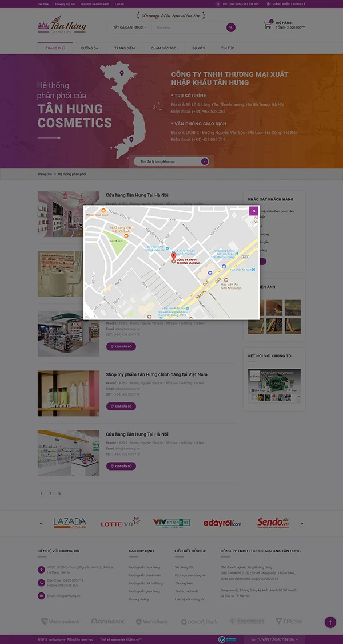The image size is (343, 644).
Task: Click the Adayroi.com partner logo
Action: coord(222,523)
